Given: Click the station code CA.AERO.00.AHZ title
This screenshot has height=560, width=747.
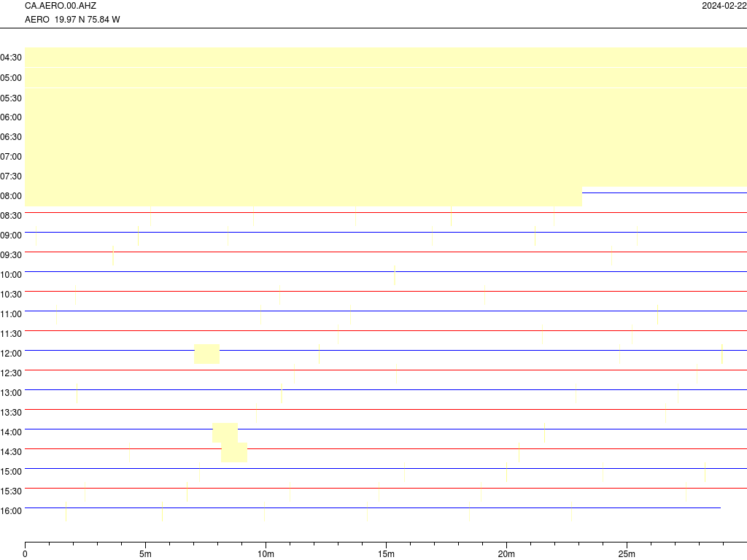Looking at the screenshot, I should (x=61, y=6).
